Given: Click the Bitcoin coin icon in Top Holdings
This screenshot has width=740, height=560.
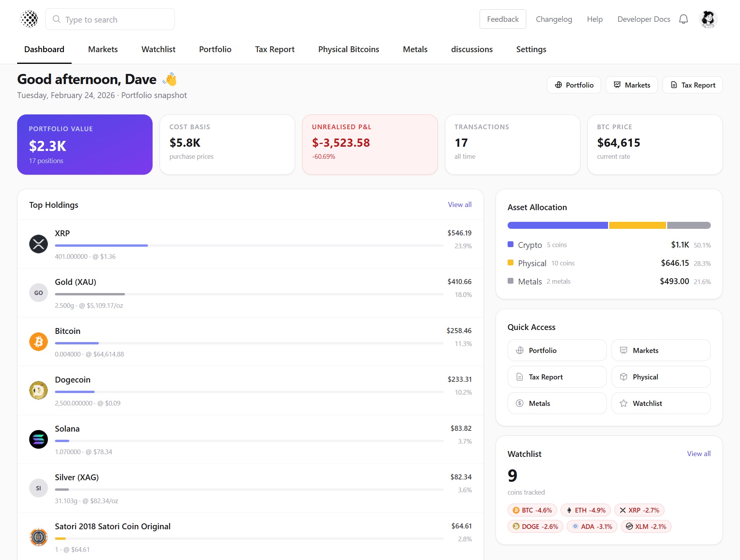Looking at the screenshot, I should click(39, 342).
